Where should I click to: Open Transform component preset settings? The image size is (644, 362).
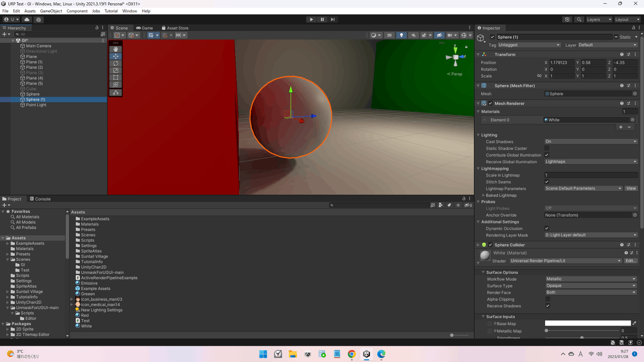pyautogui.click(x=628, y=54)
